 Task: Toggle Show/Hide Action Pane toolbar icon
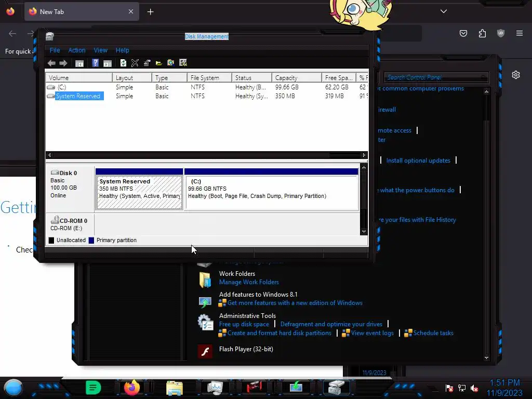coord(108,63)
